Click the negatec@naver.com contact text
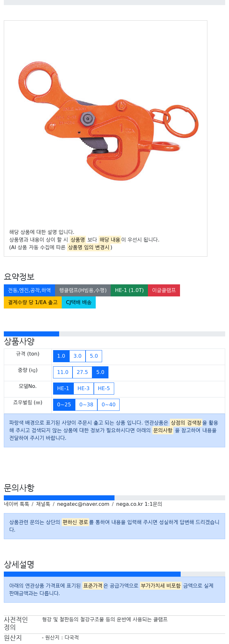Screen dimensions: 229x644 [83, 504]
